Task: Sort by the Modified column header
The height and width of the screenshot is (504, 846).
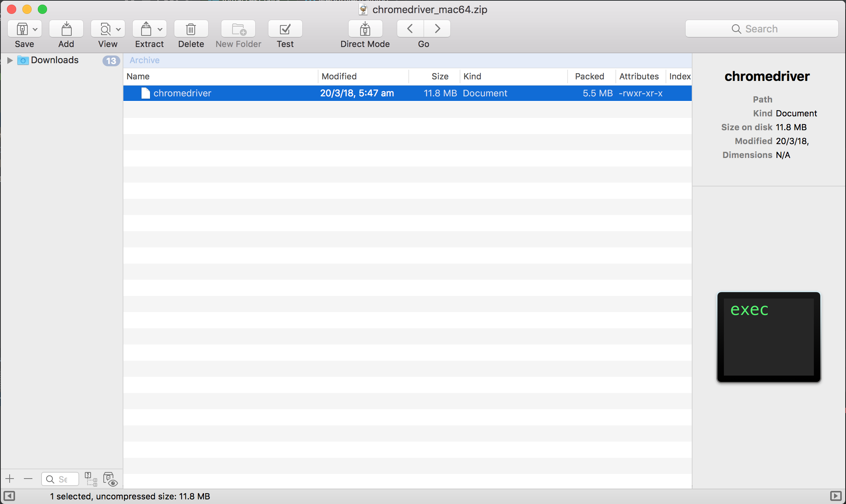Action: point(339,76)
